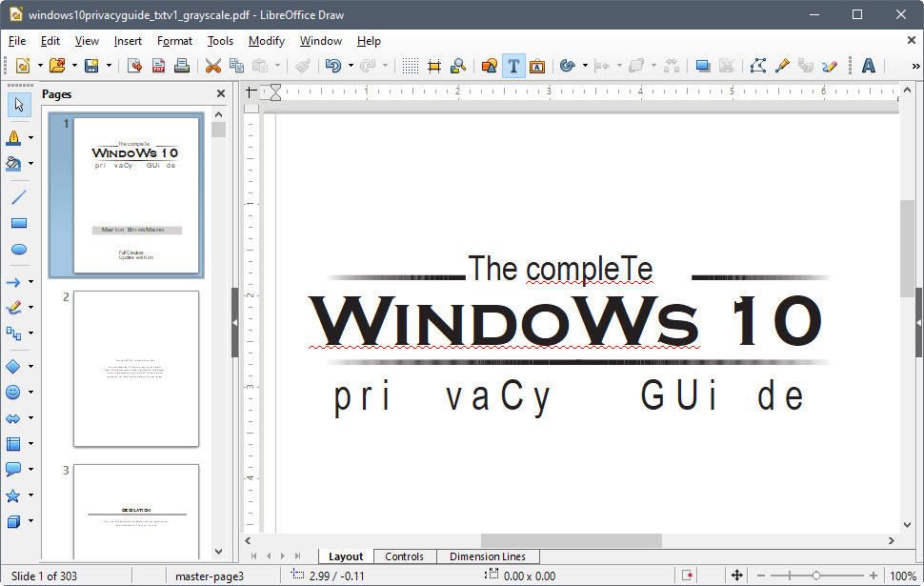Toggle helplines while moving button
Screen dimensions: 924x586
[434, 66]
